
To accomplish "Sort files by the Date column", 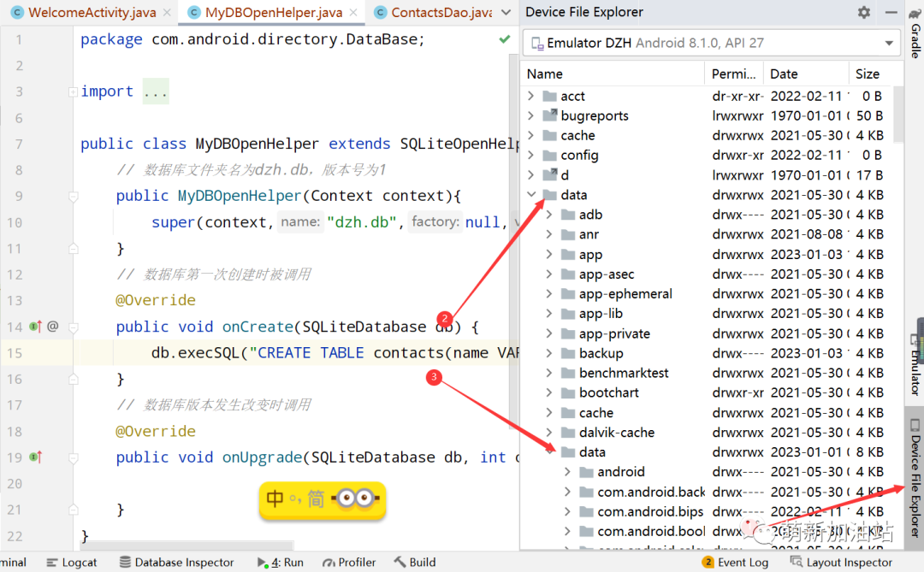I will tap(806, 74).
